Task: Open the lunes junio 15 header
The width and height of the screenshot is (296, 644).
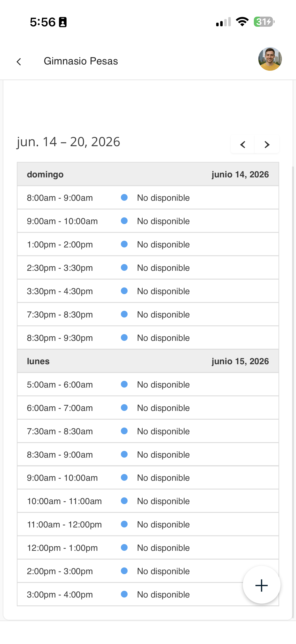Action: click(148, 361)
